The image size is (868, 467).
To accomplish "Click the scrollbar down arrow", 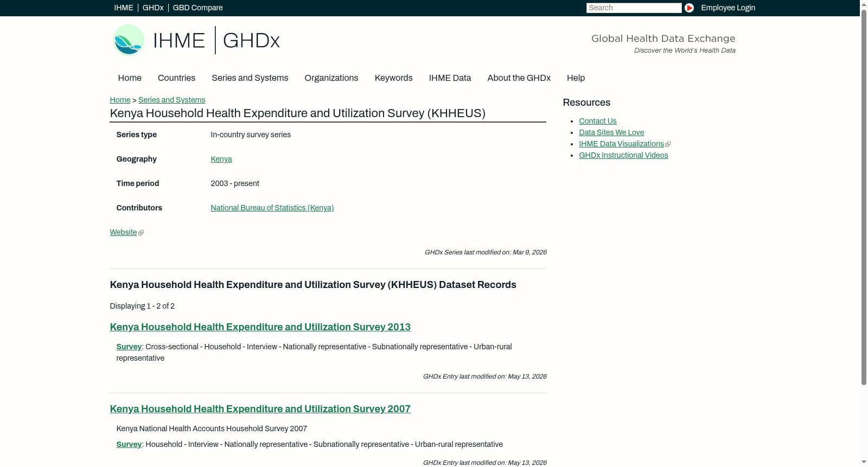I will 864,463.
